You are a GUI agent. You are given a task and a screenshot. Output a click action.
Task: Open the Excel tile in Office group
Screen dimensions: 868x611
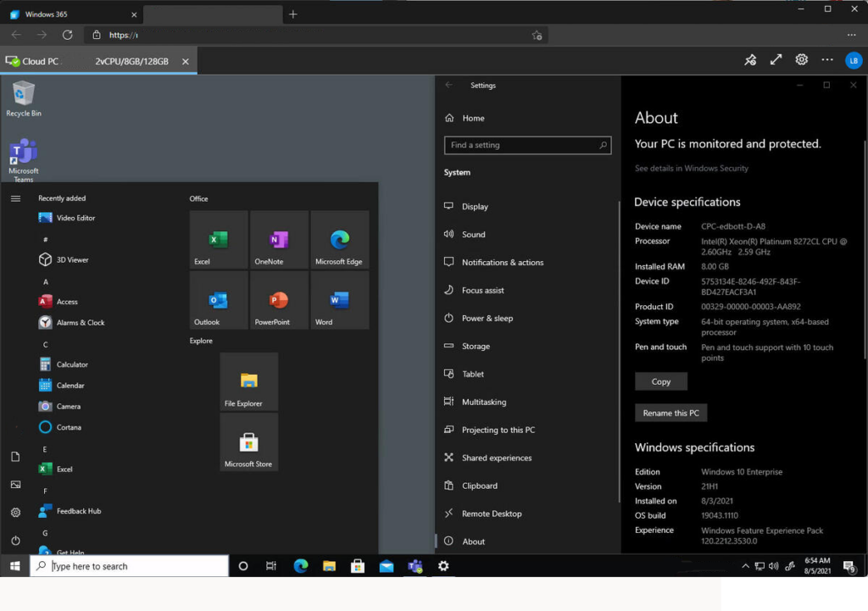point(219,240)
